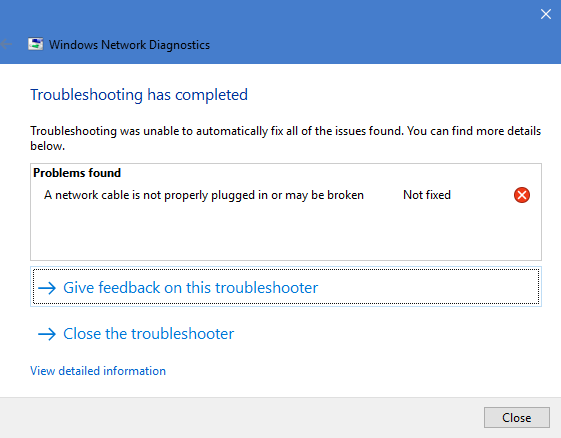
Task: Click the Troubleshooting has completed heading
Action: pos(139,95)
